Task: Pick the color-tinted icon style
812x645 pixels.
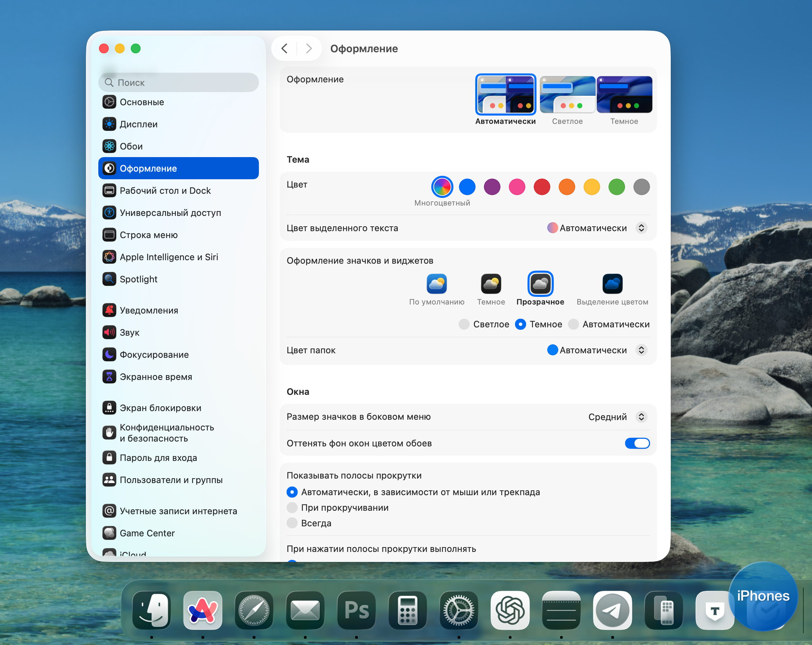Action: click(612, 284)
